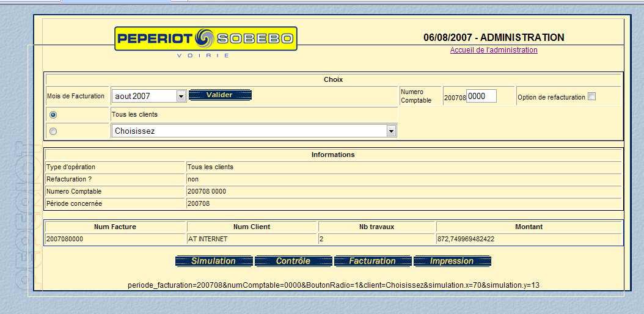Select the client chooser radio button

[53, 131]
